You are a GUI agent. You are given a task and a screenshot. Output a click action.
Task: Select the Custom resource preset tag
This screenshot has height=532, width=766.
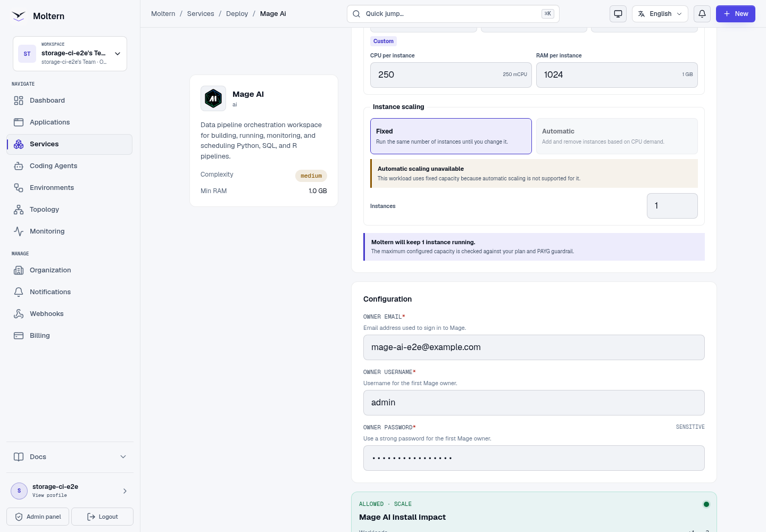tap(384, 41)
